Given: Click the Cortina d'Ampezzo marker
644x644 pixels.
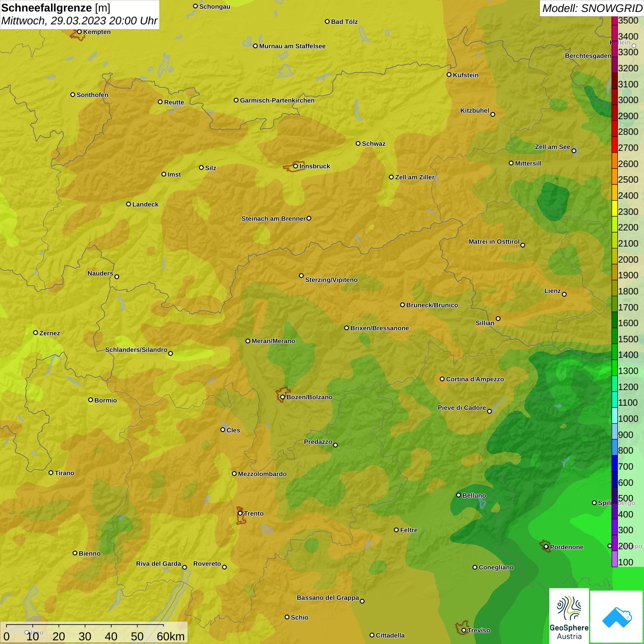Looking at the screenshot, I should [x=442, y=379].
